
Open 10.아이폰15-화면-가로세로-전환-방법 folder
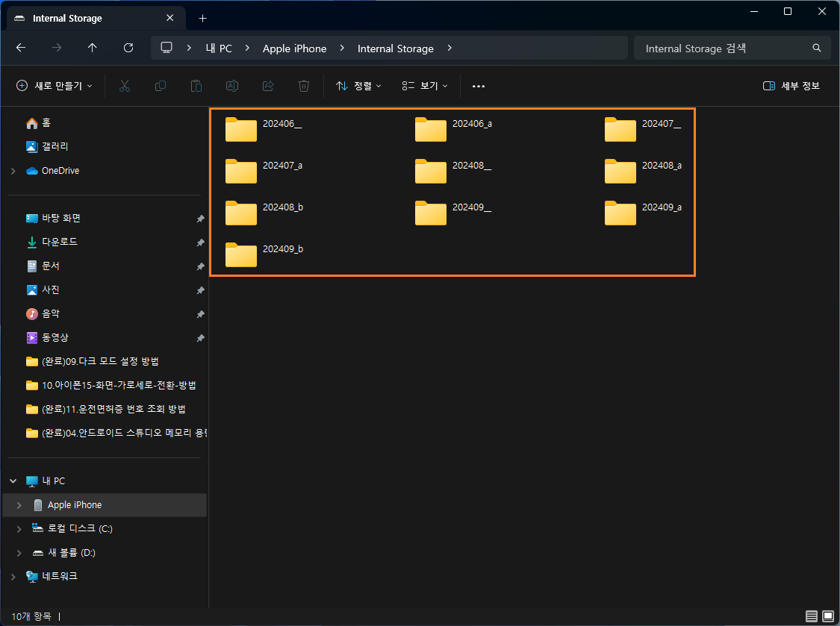111,386
